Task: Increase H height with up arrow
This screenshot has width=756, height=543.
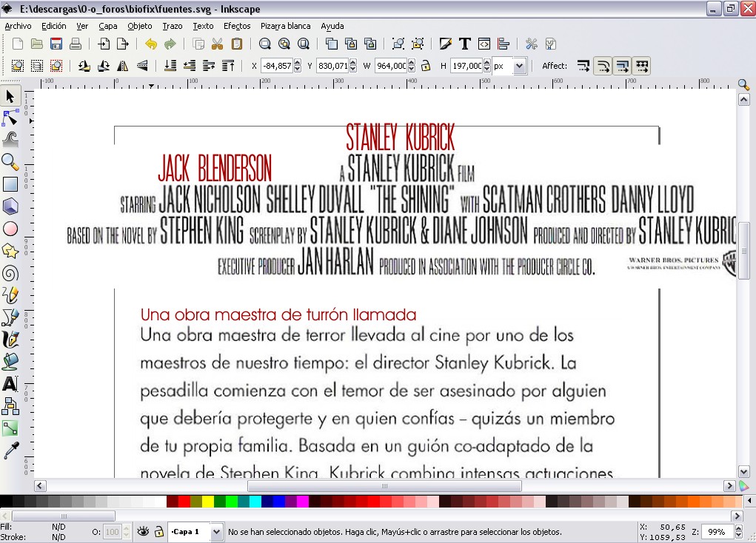Action: click(x=487, y=62)
